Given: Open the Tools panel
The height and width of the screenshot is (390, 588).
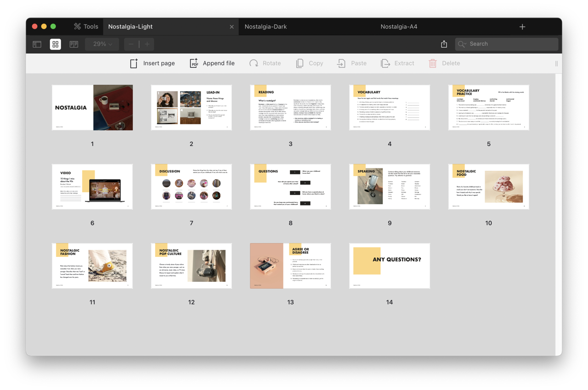Looking at the screenshot, I should pos(86,27).
